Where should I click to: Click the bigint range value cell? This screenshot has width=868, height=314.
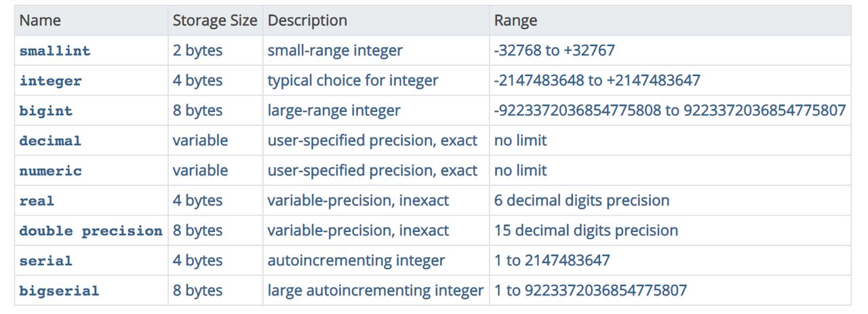point(669,111)
